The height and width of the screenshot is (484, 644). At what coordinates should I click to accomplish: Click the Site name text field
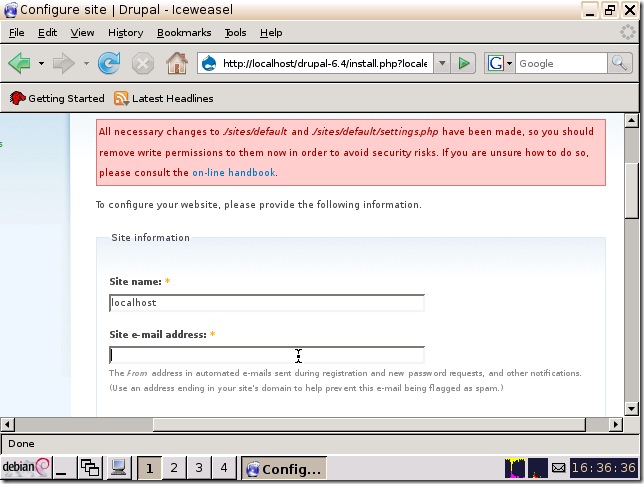pyautogui.click(x=267, y=303)
